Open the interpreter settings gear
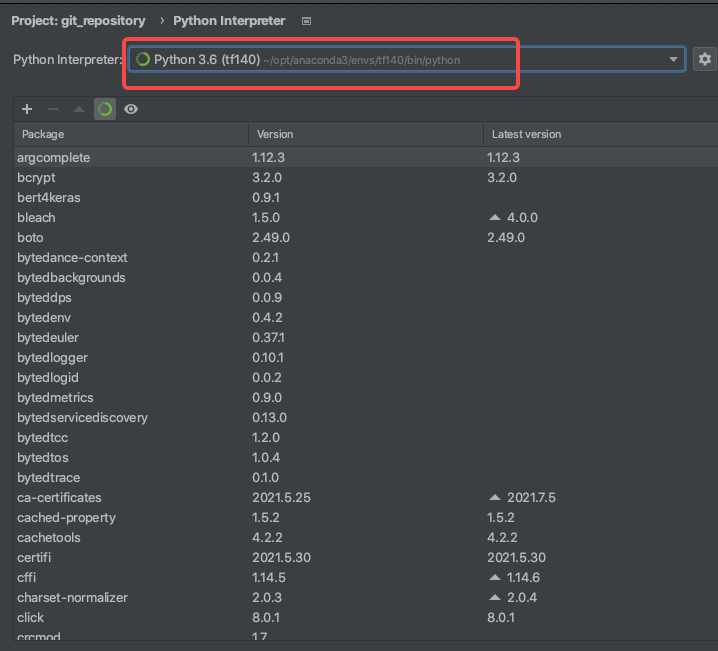Image resolution: width=718 pixels, height=651 pixels. 704,59
